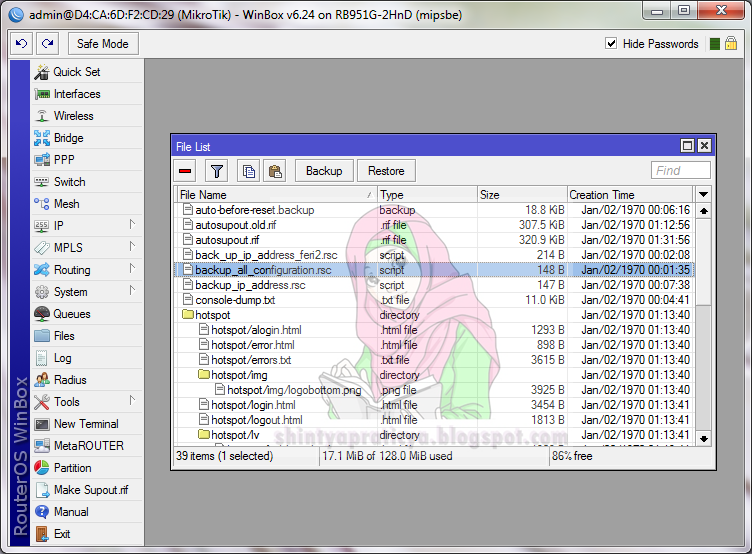
Task: Open the Interfaces menu icon
Action: (42, 94)
